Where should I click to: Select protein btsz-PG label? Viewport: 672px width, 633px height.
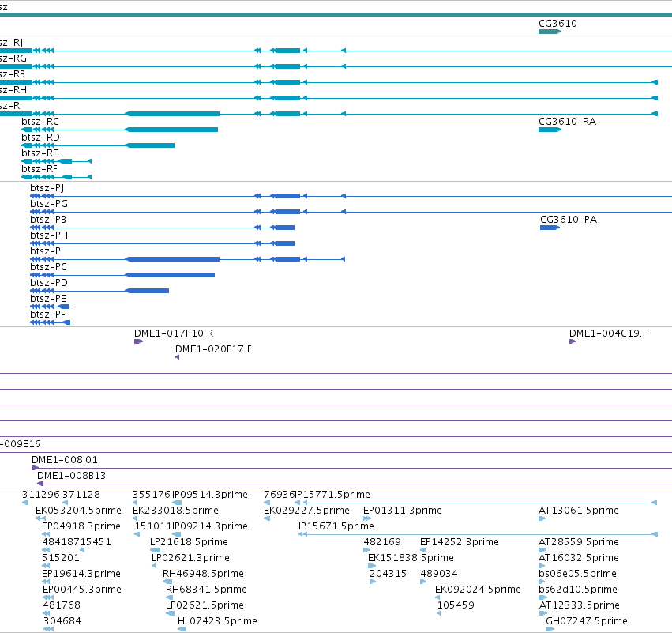(x=49, y=204)
